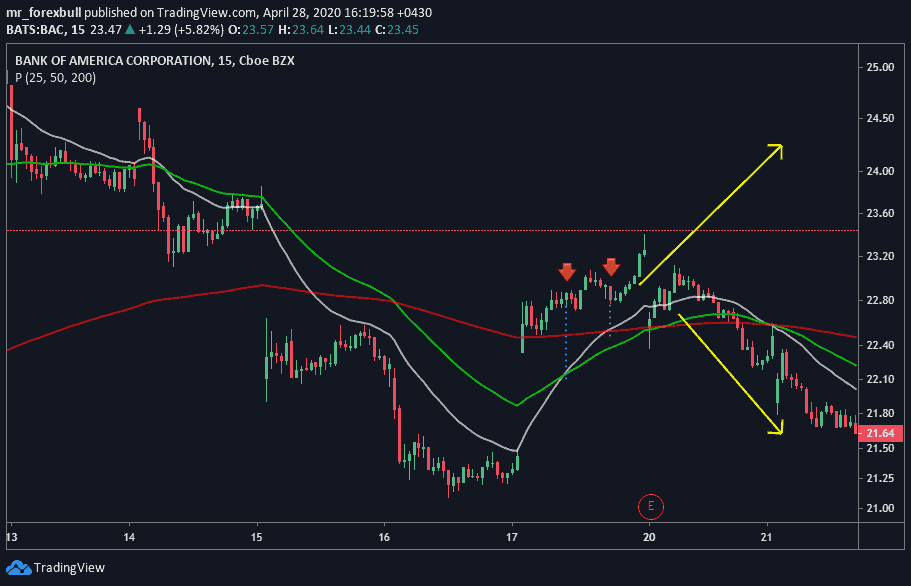Click the earnings "E" circle marker

pos(650,506)
